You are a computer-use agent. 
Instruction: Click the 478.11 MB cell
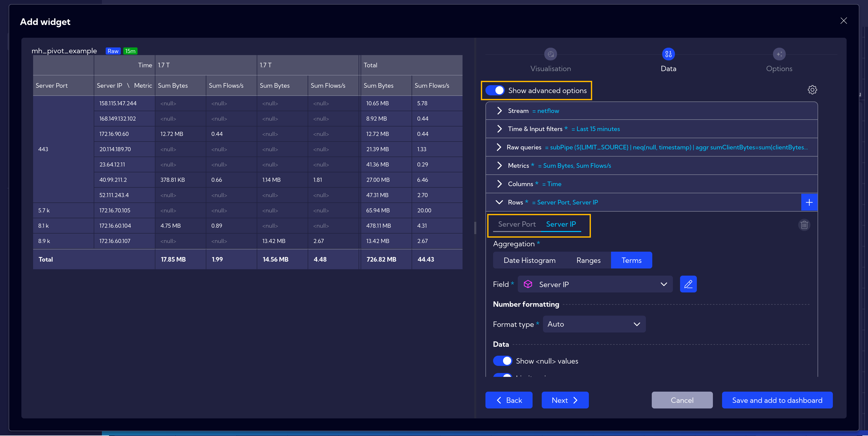point(386,226)
